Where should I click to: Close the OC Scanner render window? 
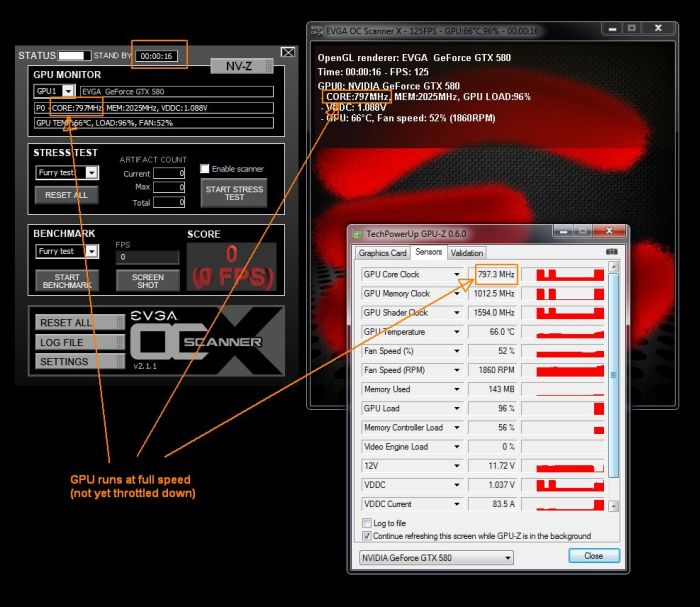point(658,28)
